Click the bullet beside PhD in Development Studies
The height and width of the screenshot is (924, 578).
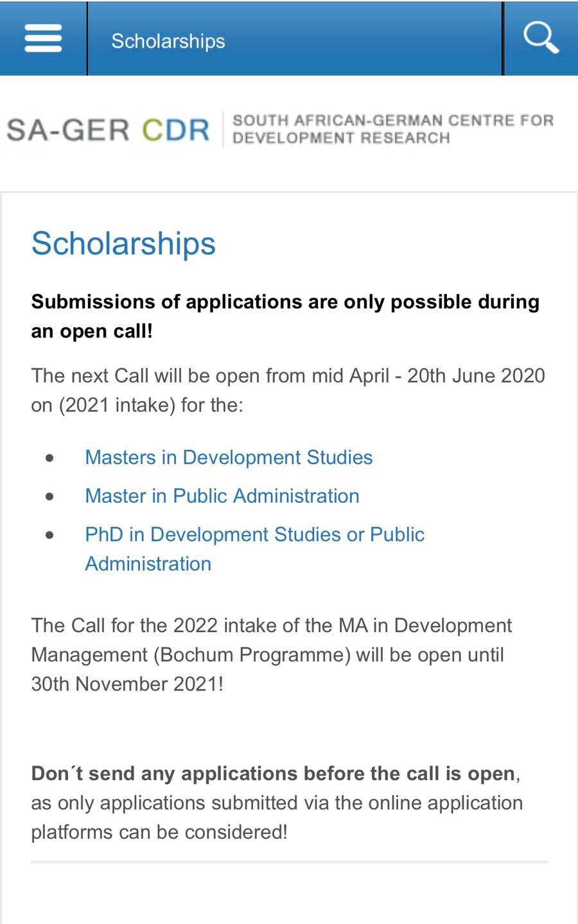(x=49, y=535)
